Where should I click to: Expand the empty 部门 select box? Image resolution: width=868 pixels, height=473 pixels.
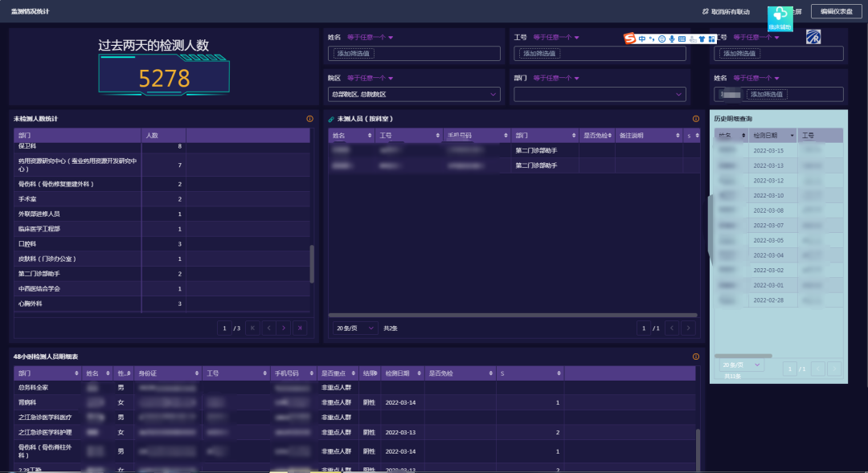[600, 95]
